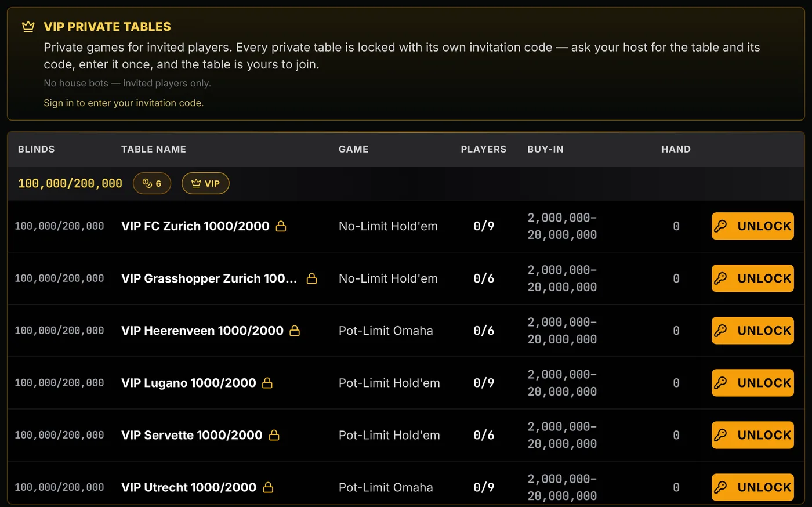Click the VIP PRIVATE TABLES heading

tap(107, 27)
